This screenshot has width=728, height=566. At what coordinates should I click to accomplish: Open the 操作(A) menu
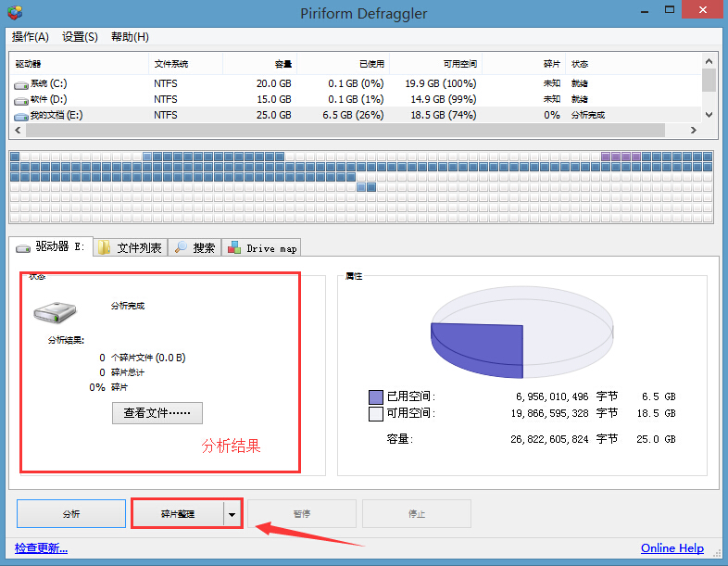pyautogui.click(x=31, y=37)
